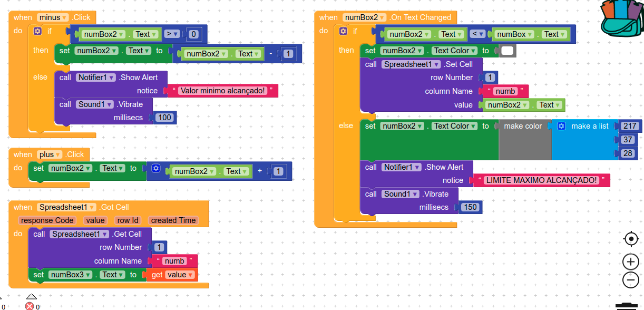
Task: Open the '>' comparison operator dropdown
Action: pyautogui.click(x=171, y=34)
